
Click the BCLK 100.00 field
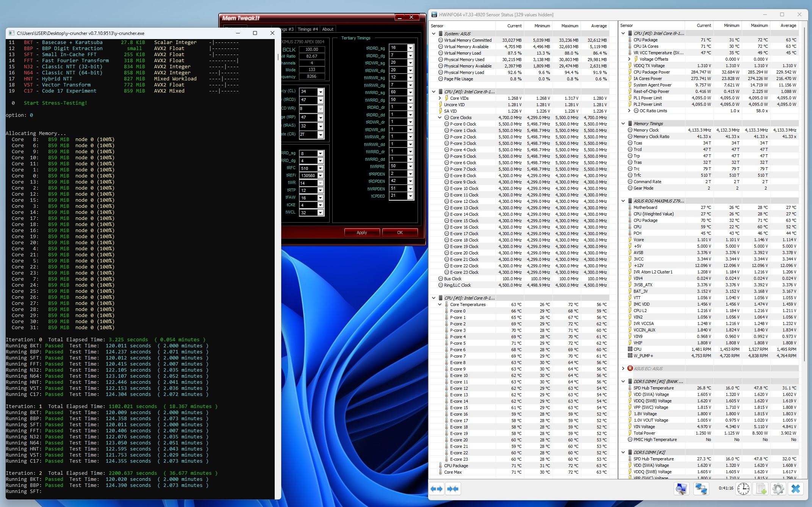click(x=312, y=49)
